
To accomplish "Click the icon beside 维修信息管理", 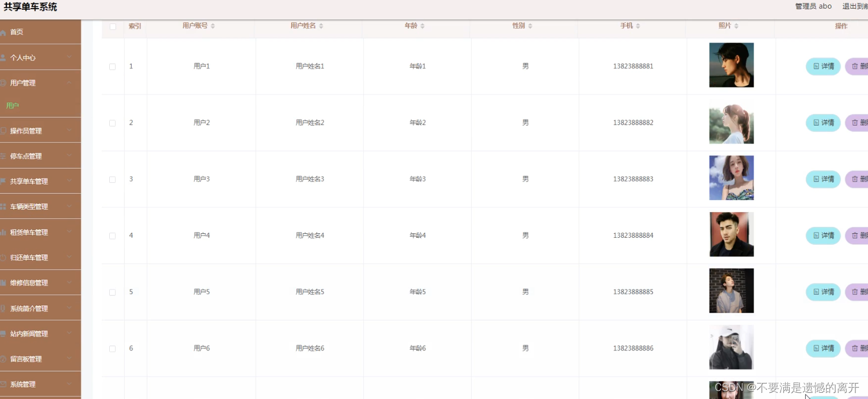I will pos(3,282).
